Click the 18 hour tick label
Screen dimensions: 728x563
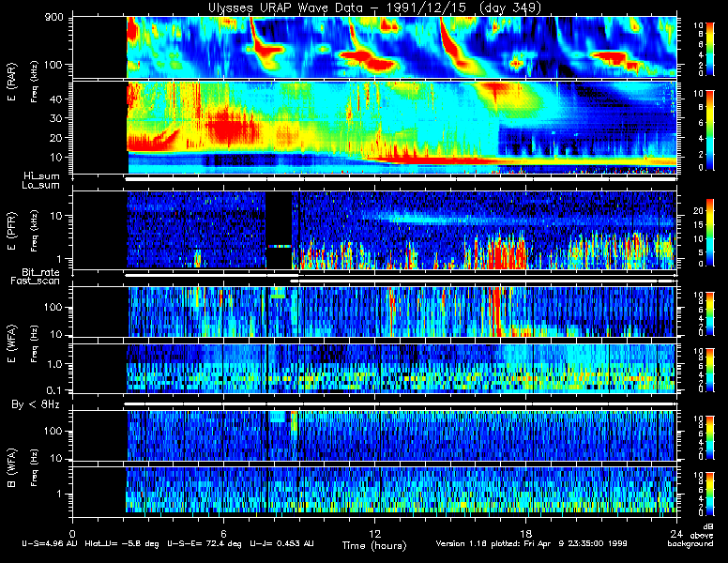(525, 533)
